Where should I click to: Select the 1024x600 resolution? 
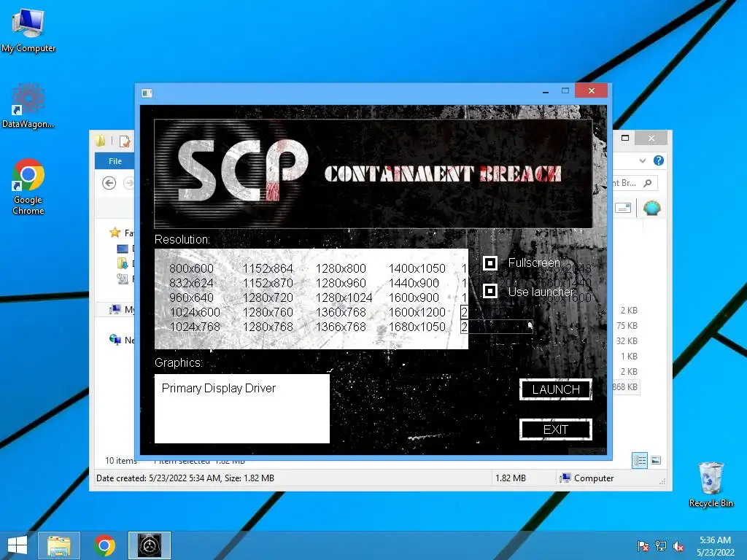(x=195, y=312)
